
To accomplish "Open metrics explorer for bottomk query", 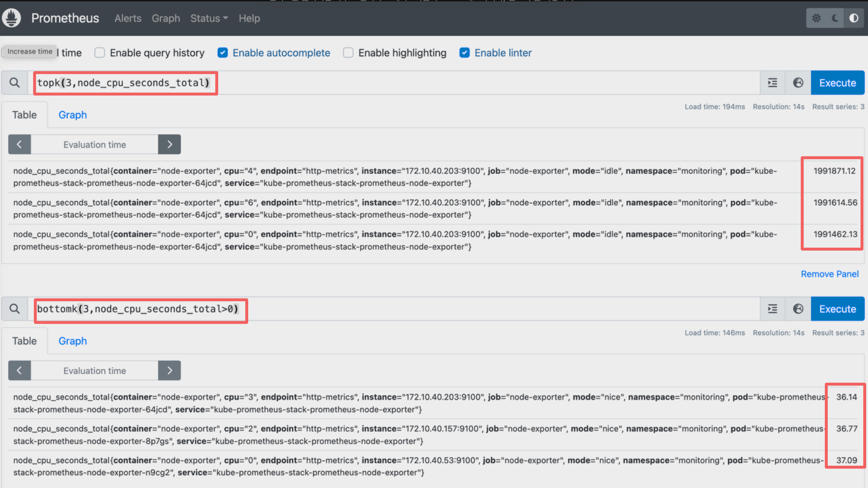I will click(x=798, y=309).
